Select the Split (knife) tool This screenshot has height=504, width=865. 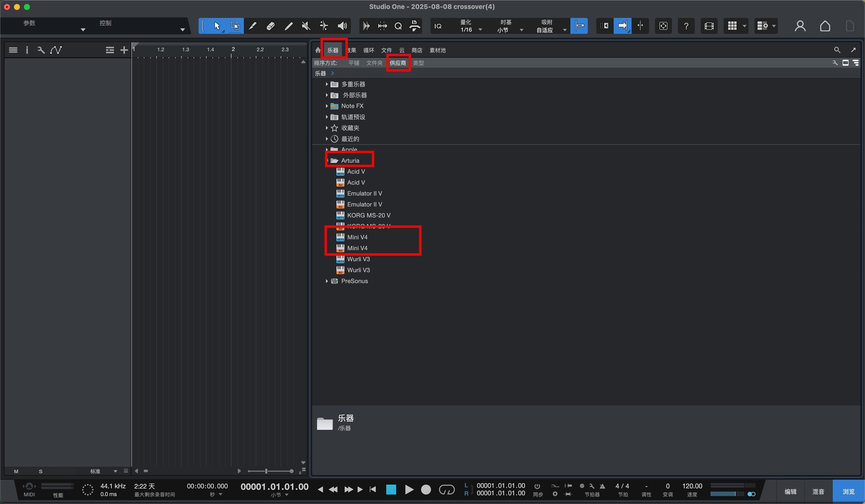(253, 26)
